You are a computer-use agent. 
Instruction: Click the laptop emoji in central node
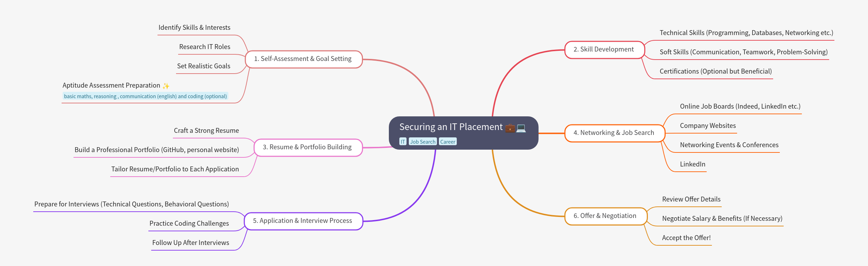521,128
